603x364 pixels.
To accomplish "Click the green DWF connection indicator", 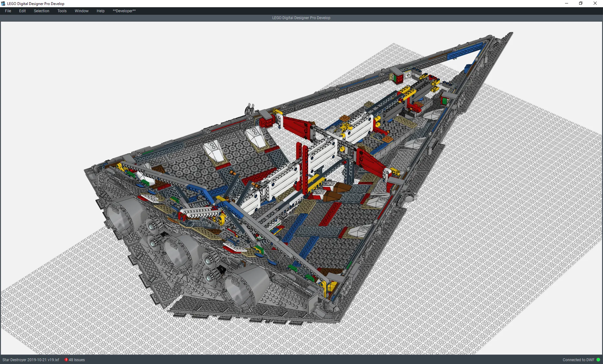I will point(598,360).
